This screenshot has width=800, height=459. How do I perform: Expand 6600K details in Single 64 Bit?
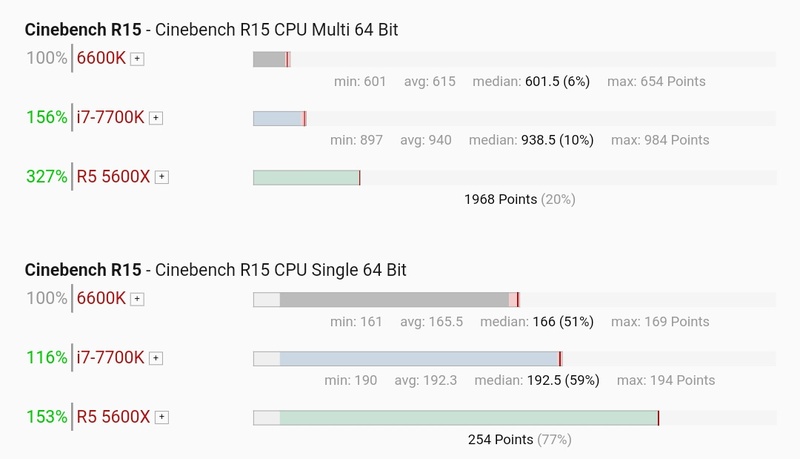pyautogui.click(x=138, y=299)
